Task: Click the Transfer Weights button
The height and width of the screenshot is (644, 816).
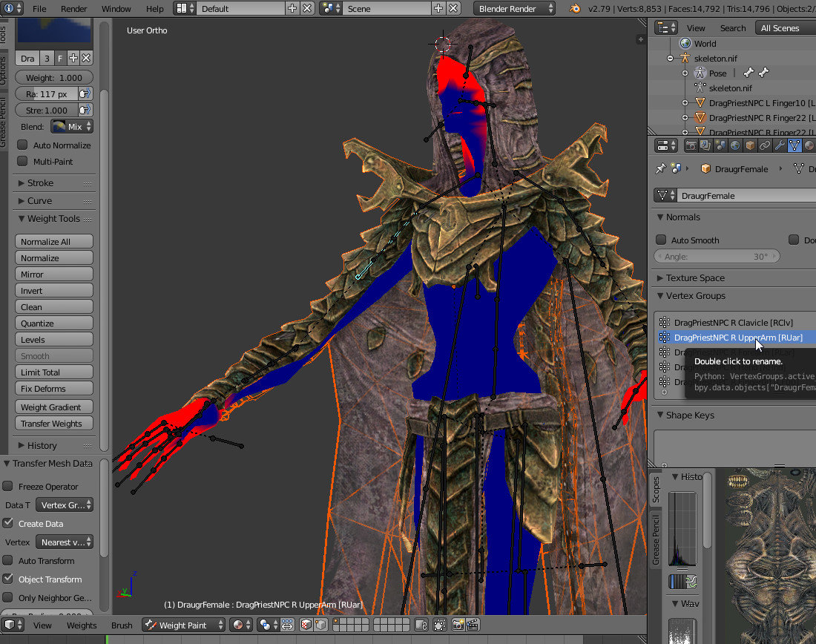Action: [x=54, y=423]
